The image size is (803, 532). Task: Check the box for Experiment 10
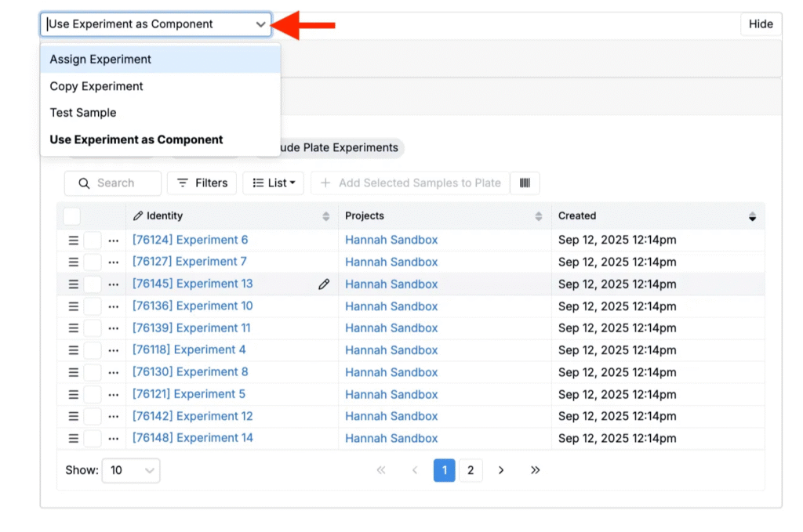93,306
